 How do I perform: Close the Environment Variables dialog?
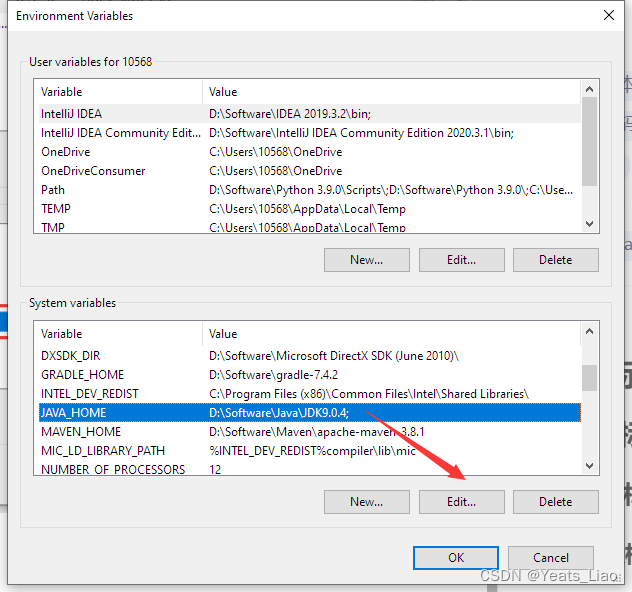(x=609, y=15)
